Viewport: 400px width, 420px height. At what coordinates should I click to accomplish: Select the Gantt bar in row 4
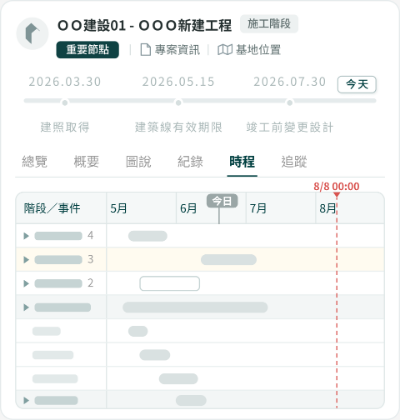[x=148, y=236]
